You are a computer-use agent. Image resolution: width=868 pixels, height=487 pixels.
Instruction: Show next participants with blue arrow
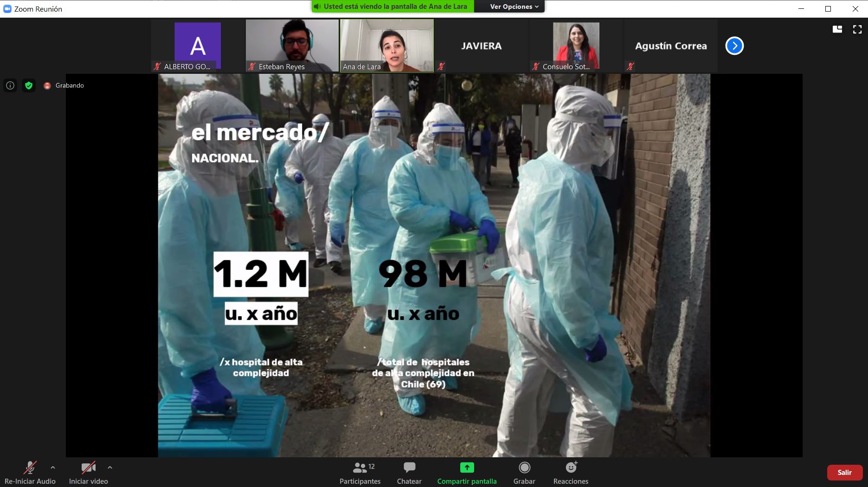pos(734,45)
